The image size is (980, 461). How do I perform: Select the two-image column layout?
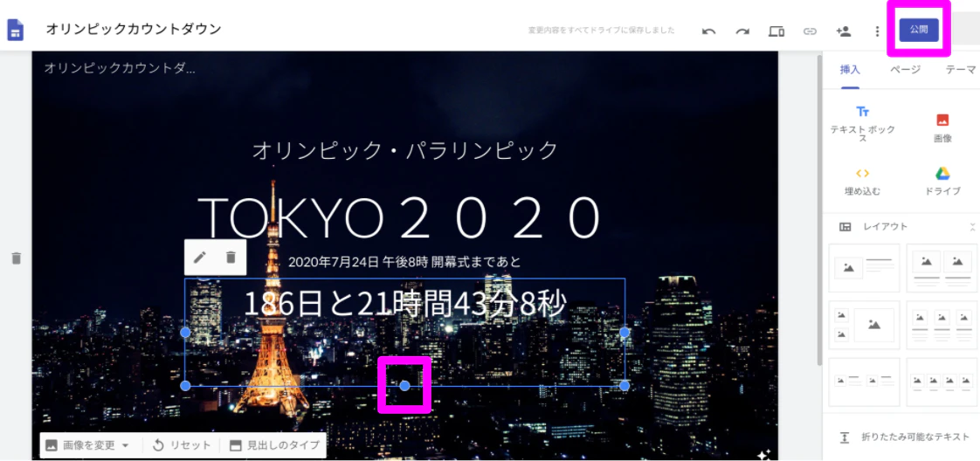click(942, 267)
